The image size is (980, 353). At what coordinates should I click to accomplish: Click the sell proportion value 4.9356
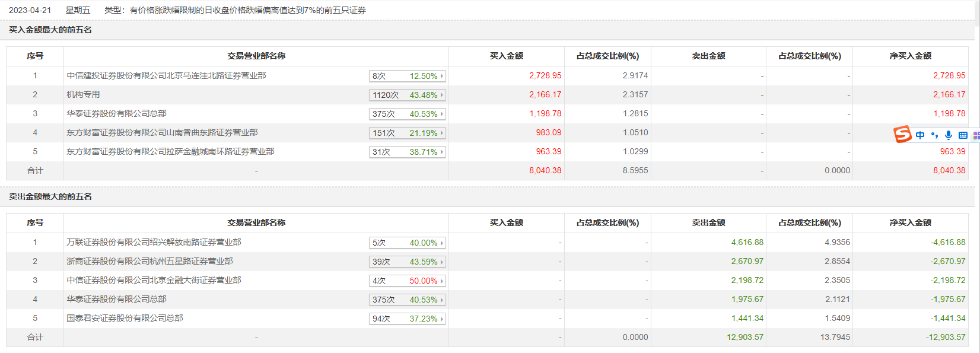(x=837, y=242)
